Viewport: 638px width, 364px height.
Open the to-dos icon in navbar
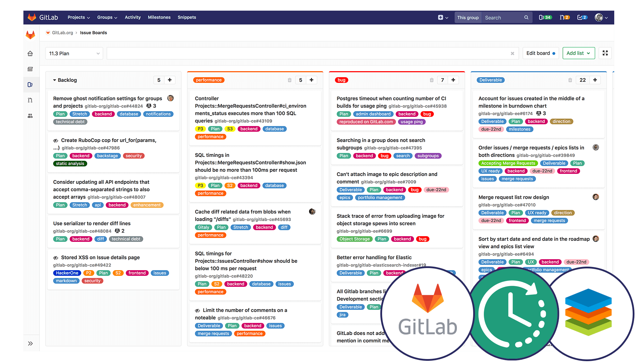pyautogui.click(x=582, y=17)
